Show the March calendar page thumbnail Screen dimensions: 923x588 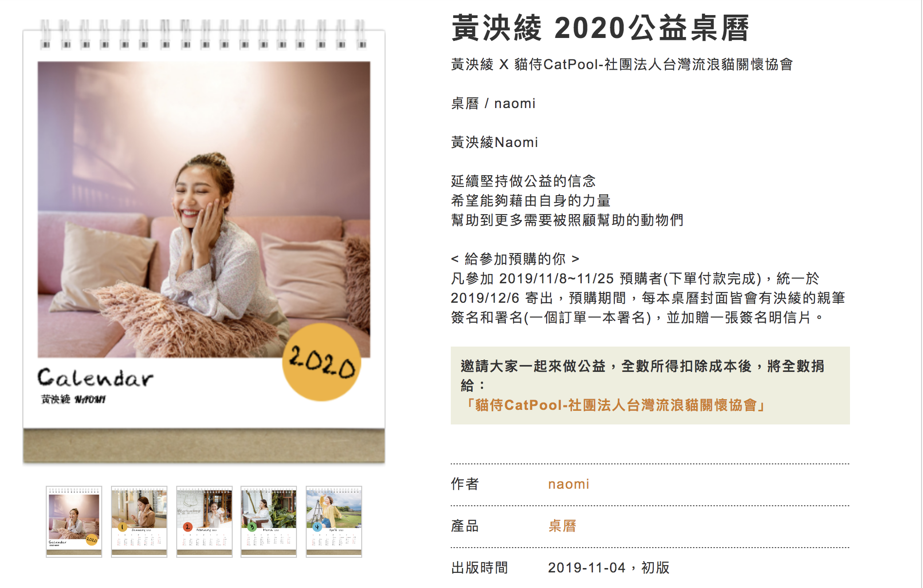(269, 521)
